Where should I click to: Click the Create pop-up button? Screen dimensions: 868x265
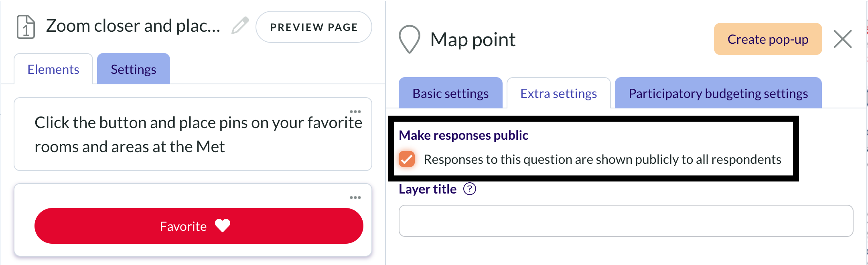pos(768,39)
